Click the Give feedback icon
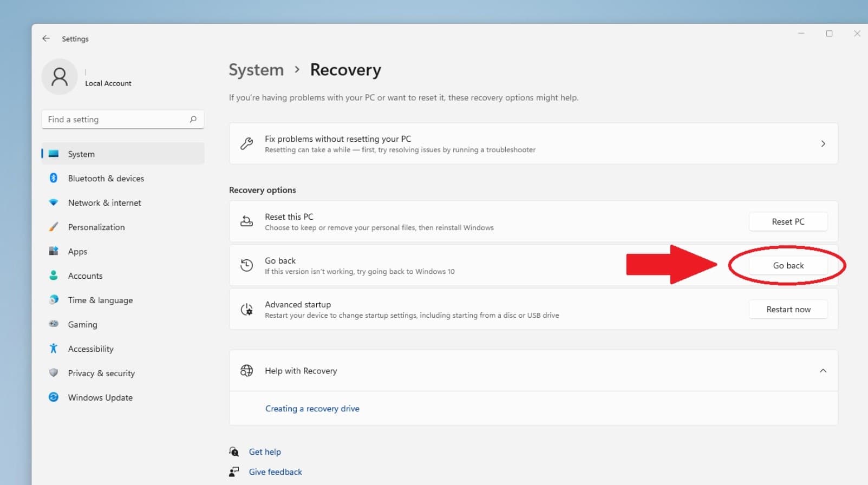This screenshot has height=485, width=868. click(234, 471)
